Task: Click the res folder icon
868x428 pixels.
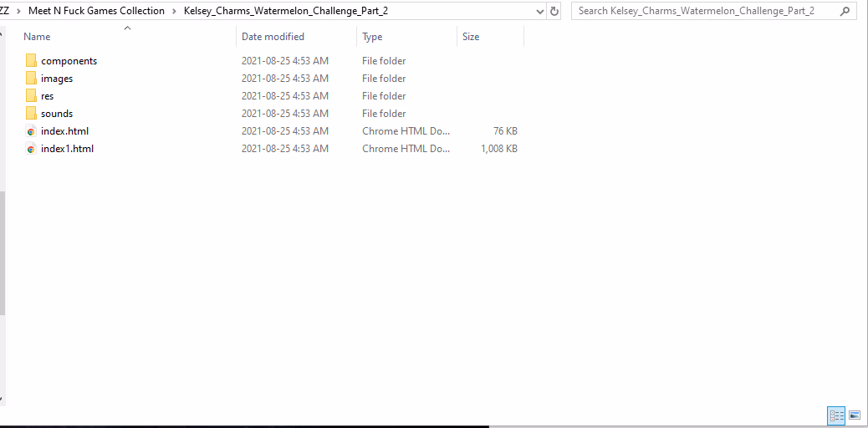Action: click(x=31, y=96)
